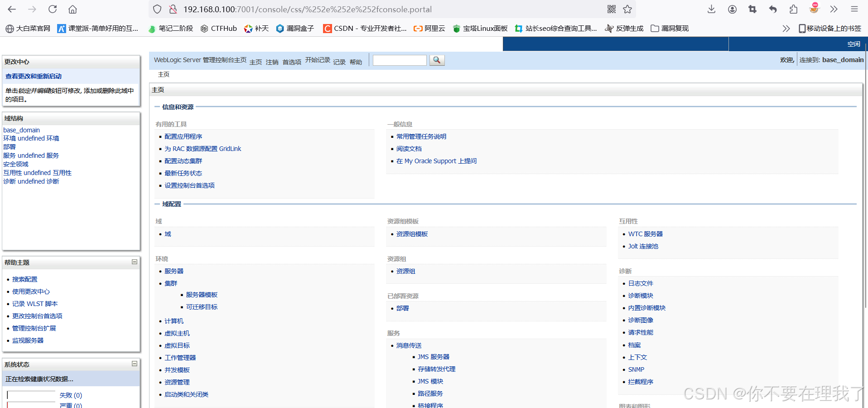Screen dimensions: 868x408
Task: Open 服务器模板 link
Action: coord(202,295)
